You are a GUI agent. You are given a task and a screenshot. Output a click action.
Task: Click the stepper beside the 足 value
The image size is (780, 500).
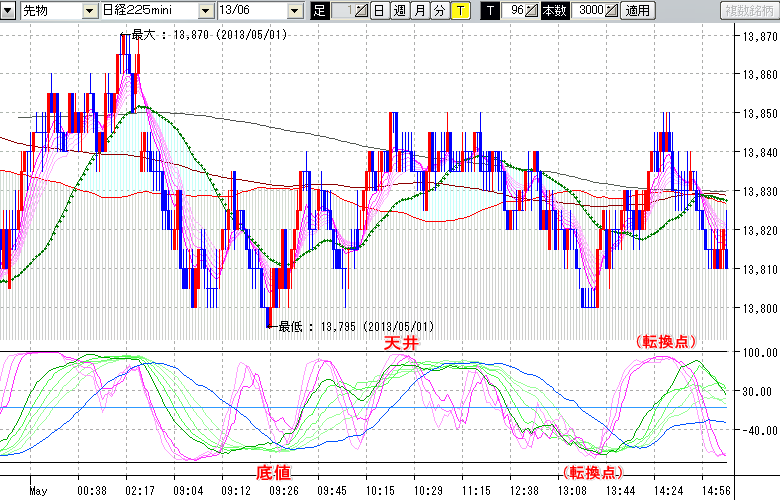tap(360, 11)
